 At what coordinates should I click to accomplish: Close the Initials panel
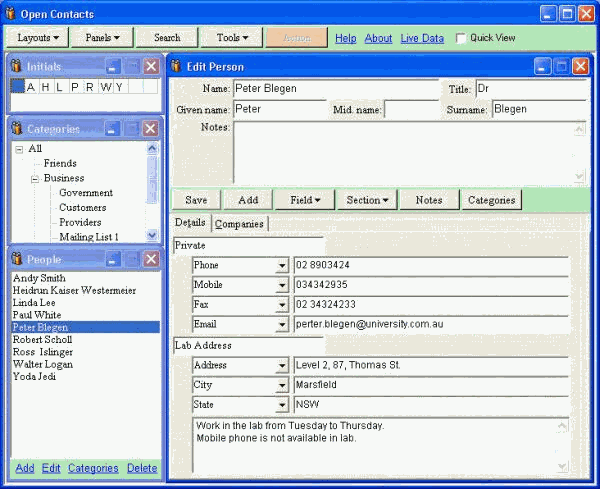point(150,66)
